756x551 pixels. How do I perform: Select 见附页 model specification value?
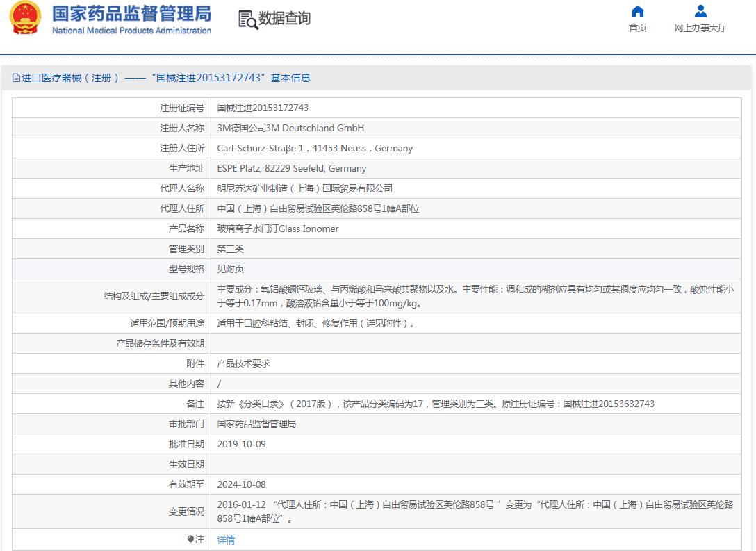click(231, 269)
